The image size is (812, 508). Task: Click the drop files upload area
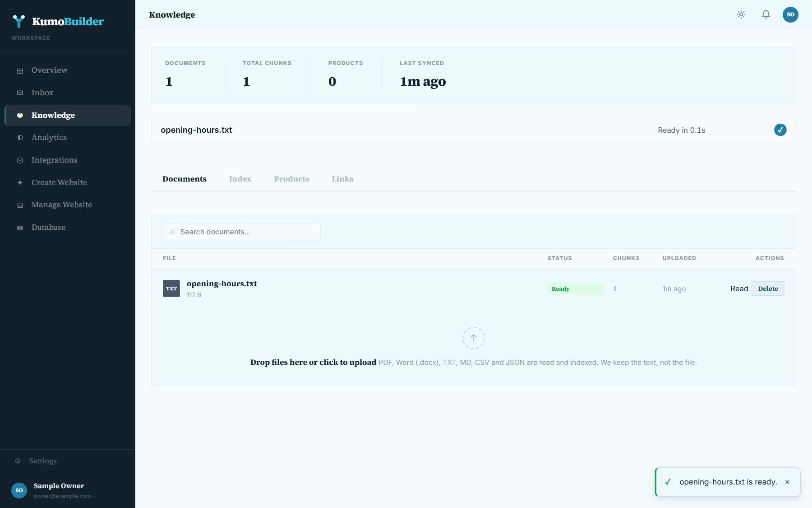474,347
